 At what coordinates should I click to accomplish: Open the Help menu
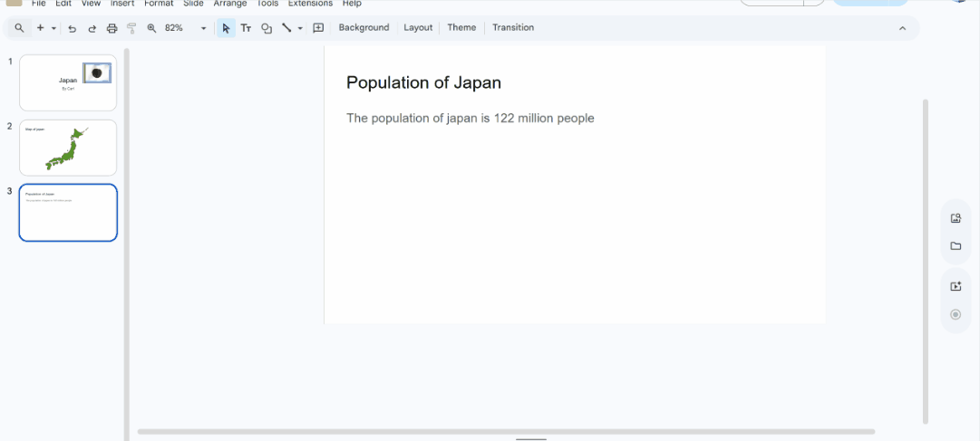[352, 3]
